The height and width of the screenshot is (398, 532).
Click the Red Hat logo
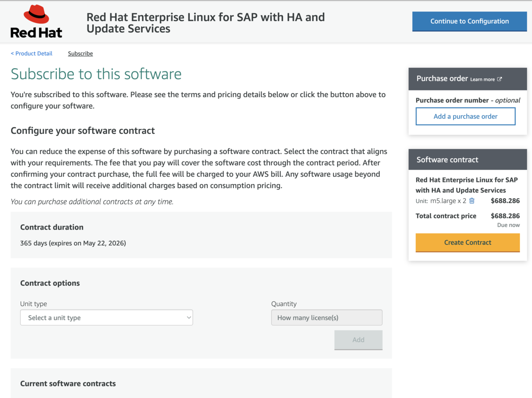click(36, 21)
